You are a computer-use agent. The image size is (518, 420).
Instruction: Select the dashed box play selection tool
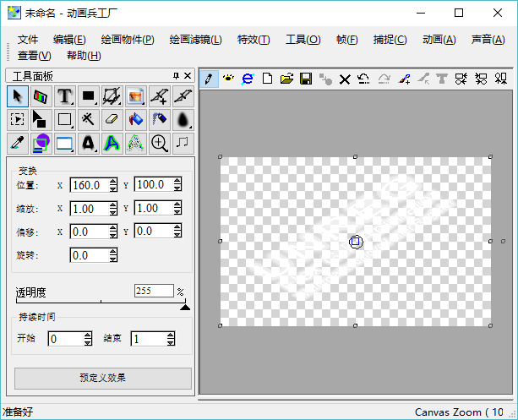click(x=18, y=120)
